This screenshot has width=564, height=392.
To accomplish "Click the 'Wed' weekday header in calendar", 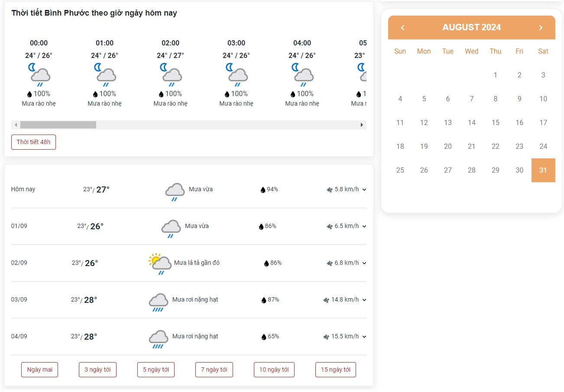I will click(x=472, y=51).
